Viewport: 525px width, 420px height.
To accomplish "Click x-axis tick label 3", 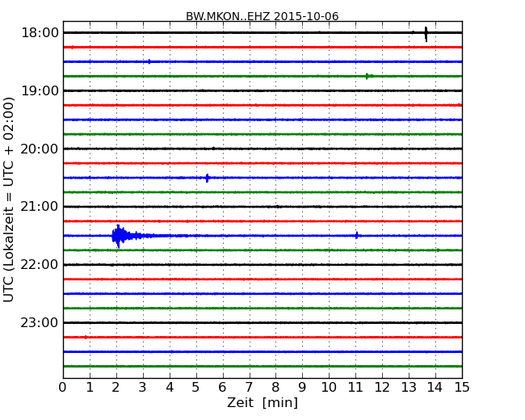I will tap(143, 387).
